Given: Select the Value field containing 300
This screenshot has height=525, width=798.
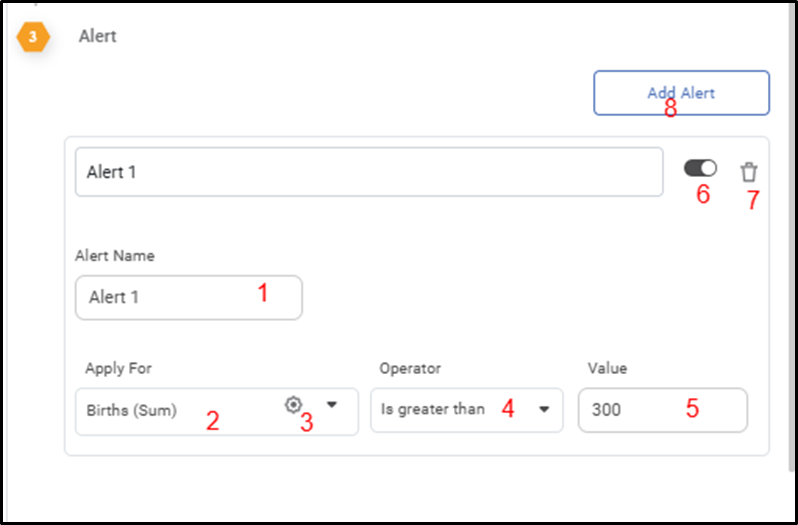Looking at the screenshot, I should [663, 410].
